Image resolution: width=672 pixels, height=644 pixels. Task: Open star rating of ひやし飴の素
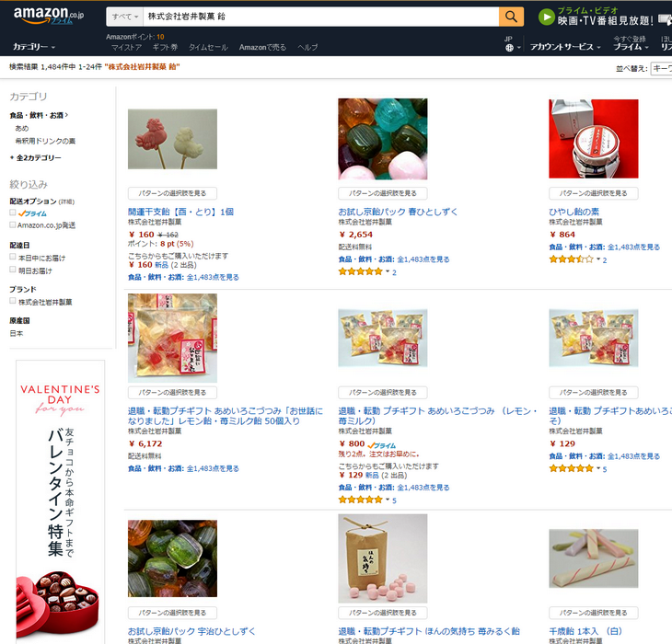coord(572,259)
